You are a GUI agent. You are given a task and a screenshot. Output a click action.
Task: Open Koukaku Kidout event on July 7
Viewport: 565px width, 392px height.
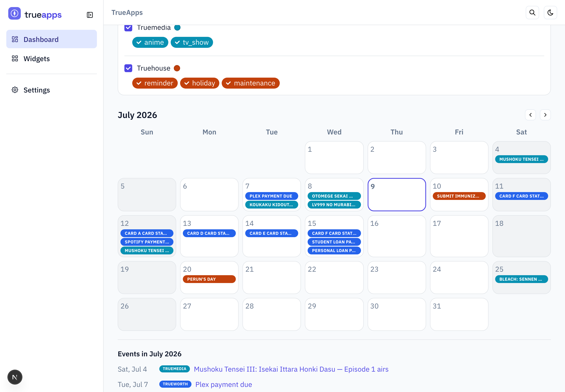[x=272, y=205]
